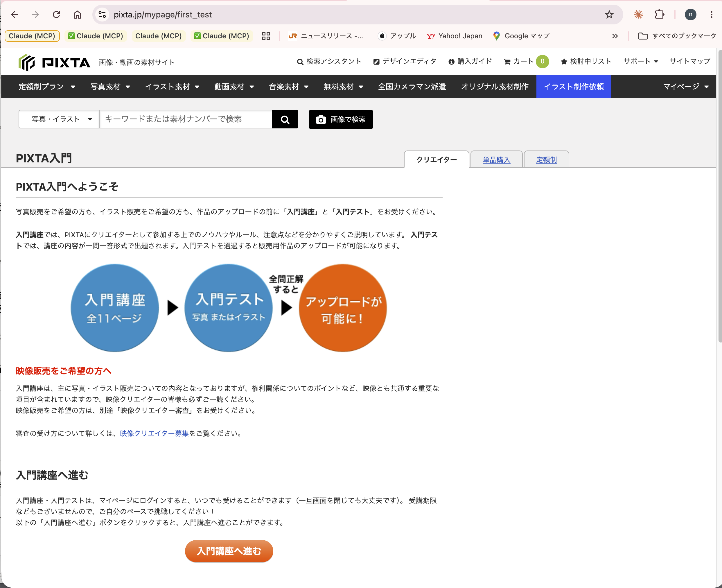Open the first Claude (MCP) bookmark

pos(32,36)
